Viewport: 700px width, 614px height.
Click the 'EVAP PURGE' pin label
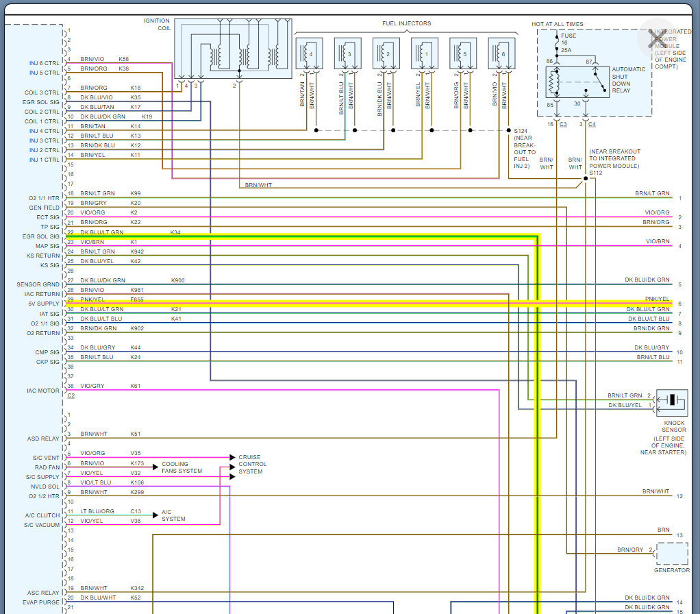(x=41, y=602)
